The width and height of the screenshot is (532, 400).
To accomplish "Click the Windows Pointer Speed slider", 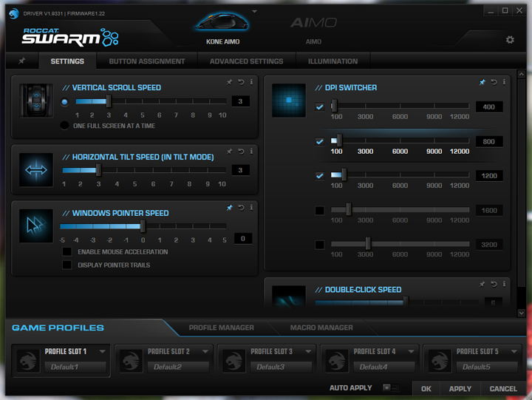I will 143,227.
